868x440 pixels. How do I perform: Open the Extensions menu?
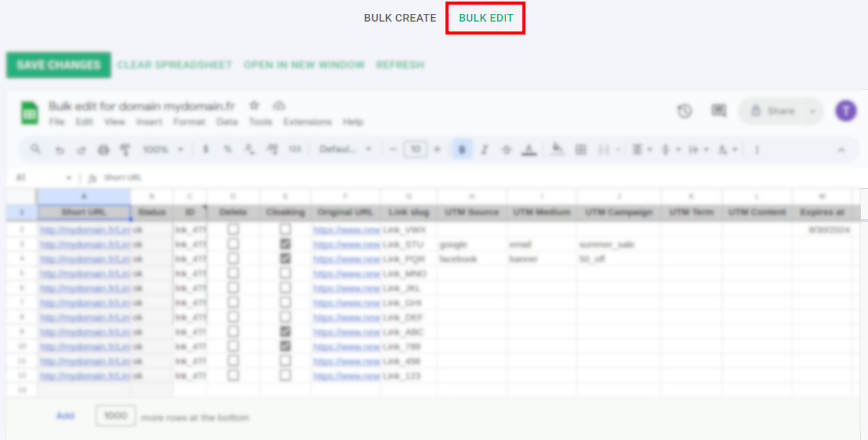coord(307,122)
